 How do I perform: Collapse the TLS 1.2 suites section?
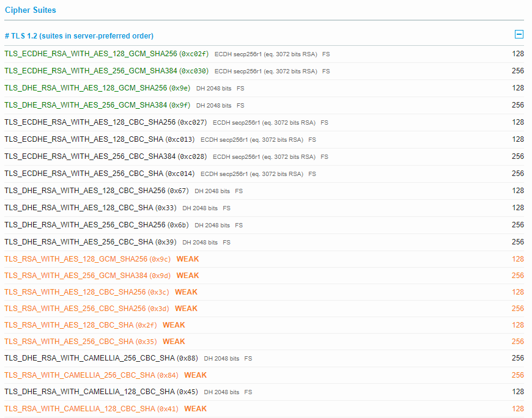tap(519, 34)
